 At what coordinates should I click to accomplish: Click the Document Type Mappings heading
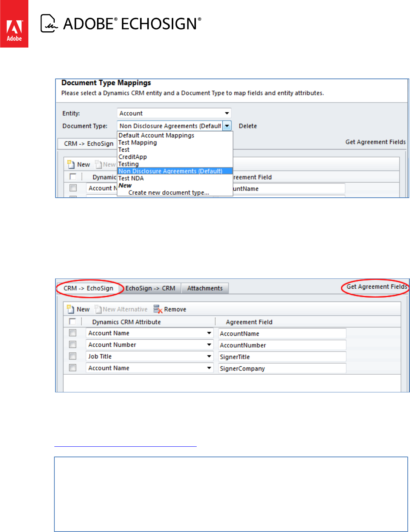(106, 83)
